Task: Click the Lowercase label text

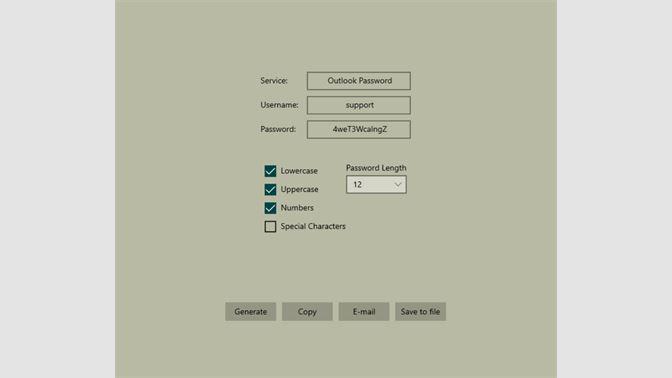Action: coord(299,171)
